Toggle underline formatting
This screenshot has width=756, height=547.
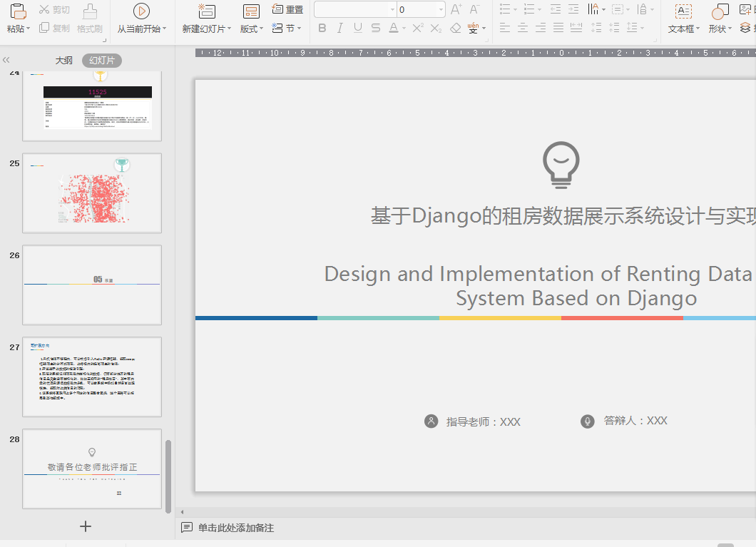[357, 28]
